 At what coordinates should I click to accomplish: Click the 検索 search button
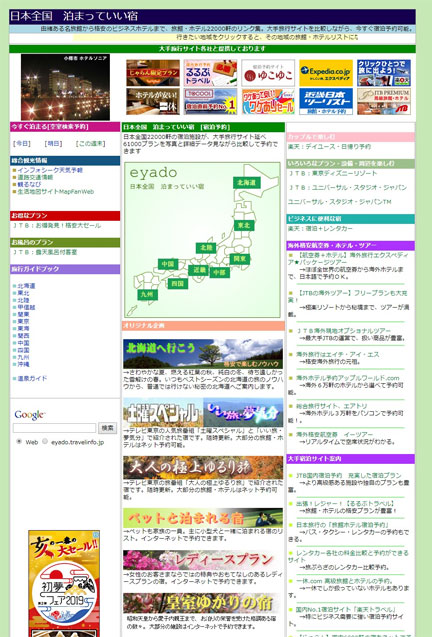108,428
